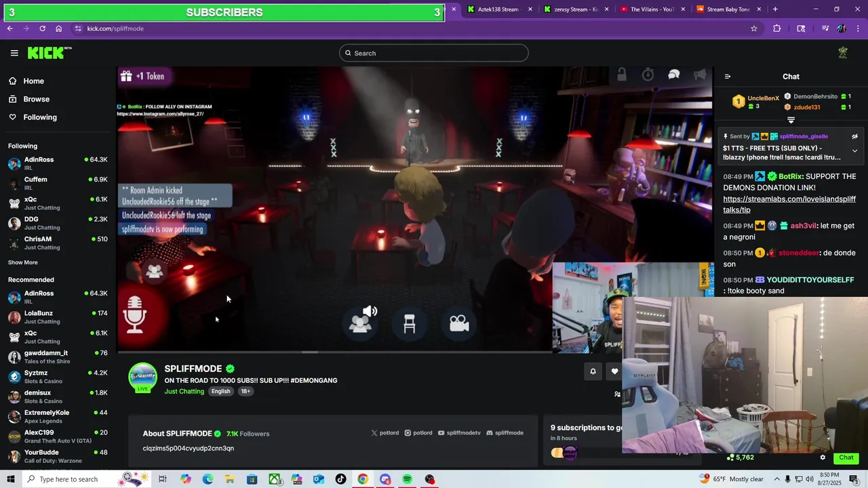Click the in-game megaphone icon
Screen dimensions: 868x488
(700, 75)
